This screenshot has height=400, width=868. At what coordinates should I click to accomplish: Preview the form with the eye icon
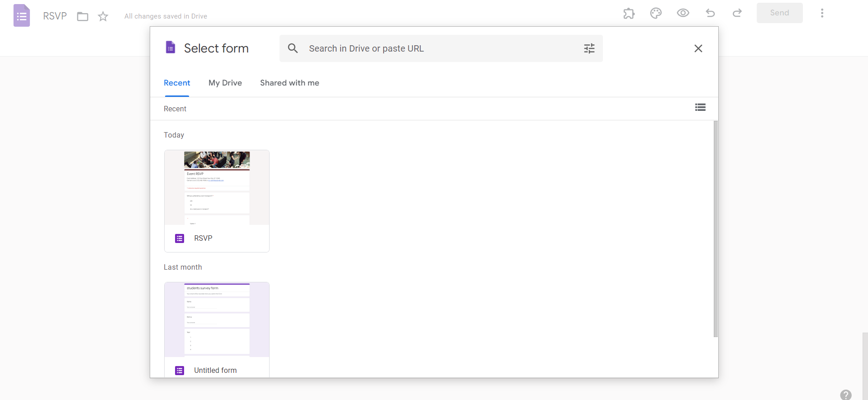pyautogui.click(x=683, y=13)
